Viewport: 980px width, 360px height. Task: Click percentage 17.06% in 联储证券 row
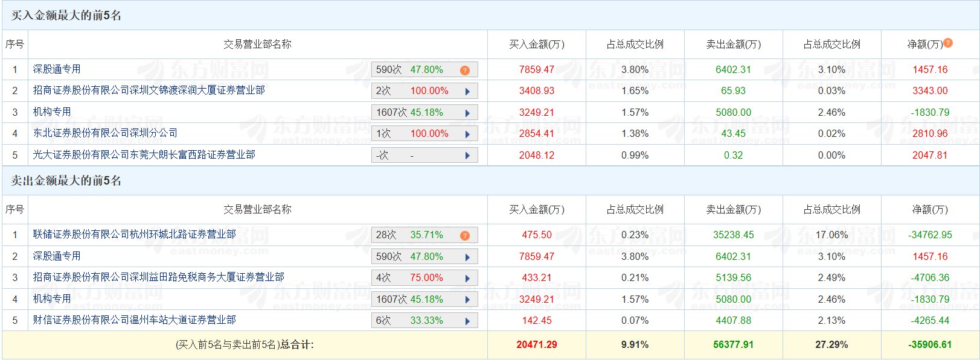(831, 235)
